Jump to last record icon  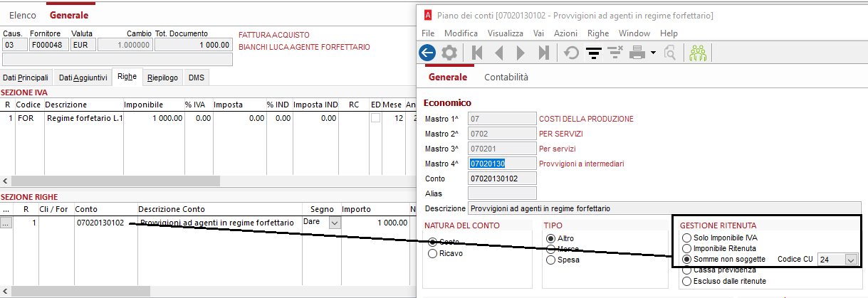(x=543, y=52)
